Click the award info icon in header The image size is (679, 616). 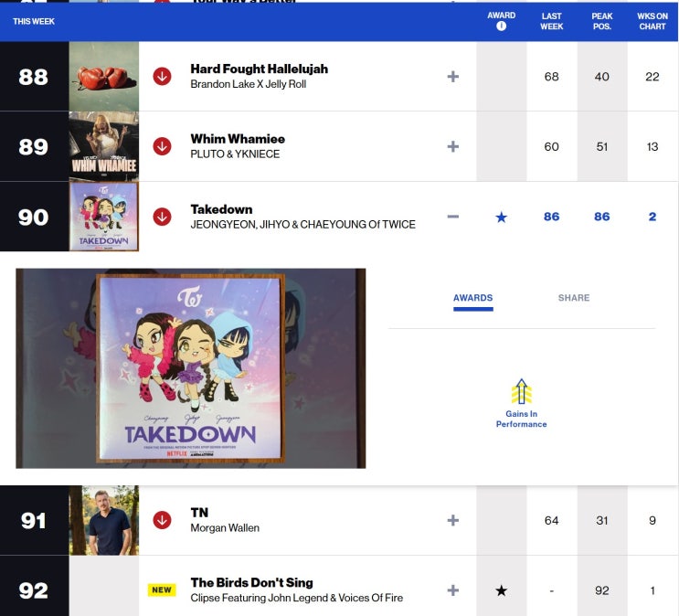(501, 26)
